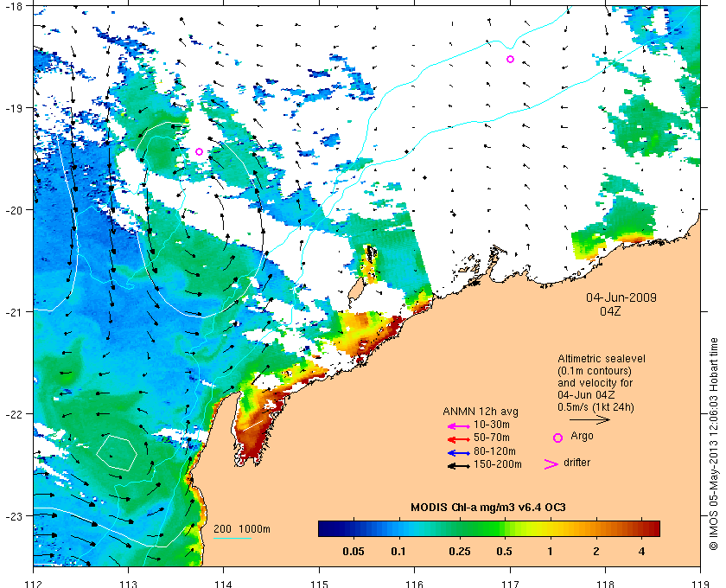
Task: Click the drifter legend label
Action: (577, 463)
